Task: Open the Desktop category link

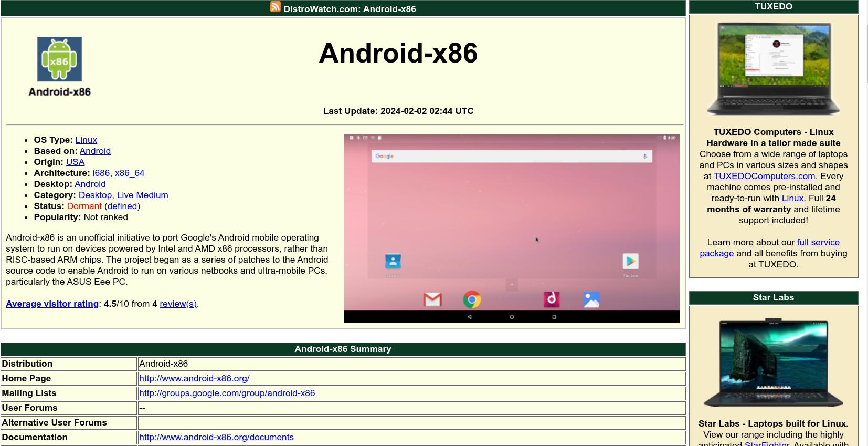Action: [x=95, y=195]
